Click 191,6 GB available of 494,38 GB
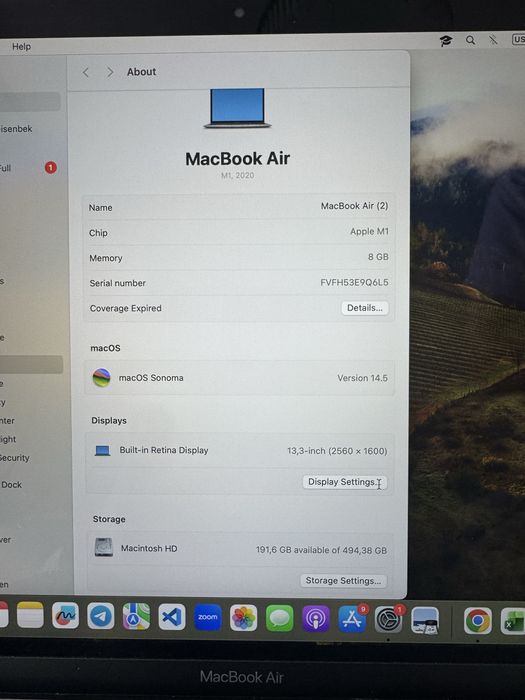 point(321,550)
